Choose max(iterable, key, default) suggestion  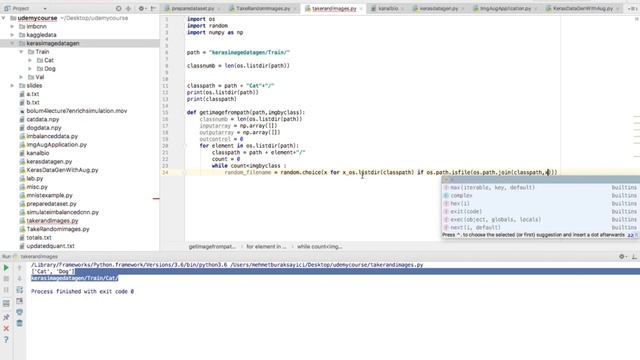tap(540, 188)
